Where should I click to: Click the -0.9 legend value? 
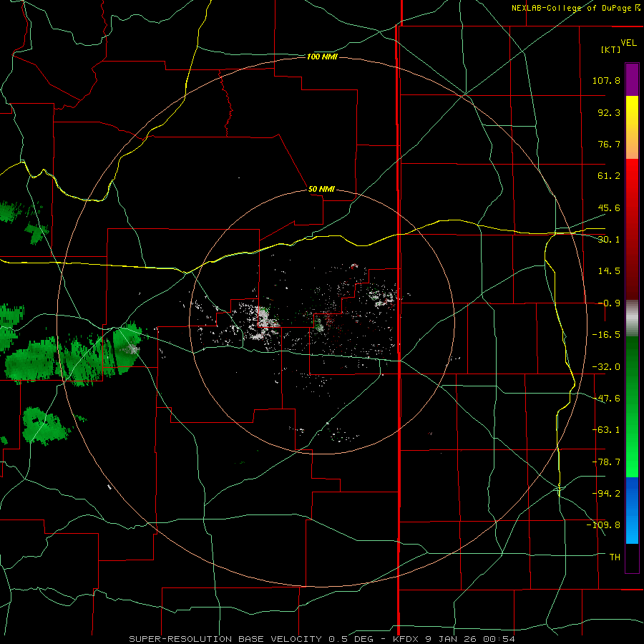[609, 303]
